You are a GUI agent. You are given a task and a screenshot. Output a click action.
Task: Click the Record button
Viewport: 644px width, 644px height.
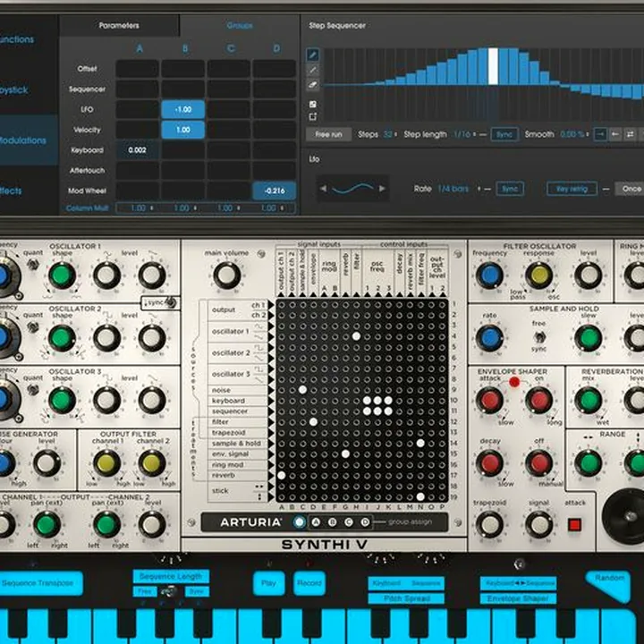309,583
